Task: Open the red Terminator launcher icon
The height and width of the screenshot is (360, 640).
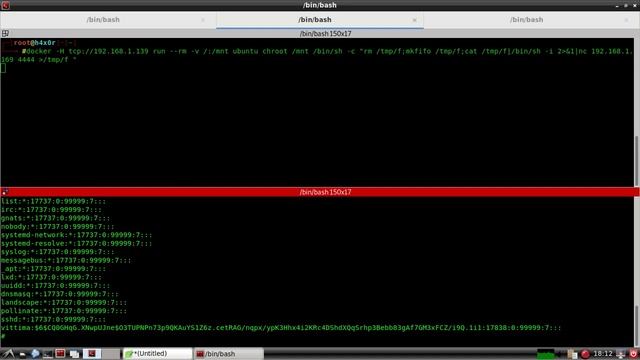Action: 60,353
